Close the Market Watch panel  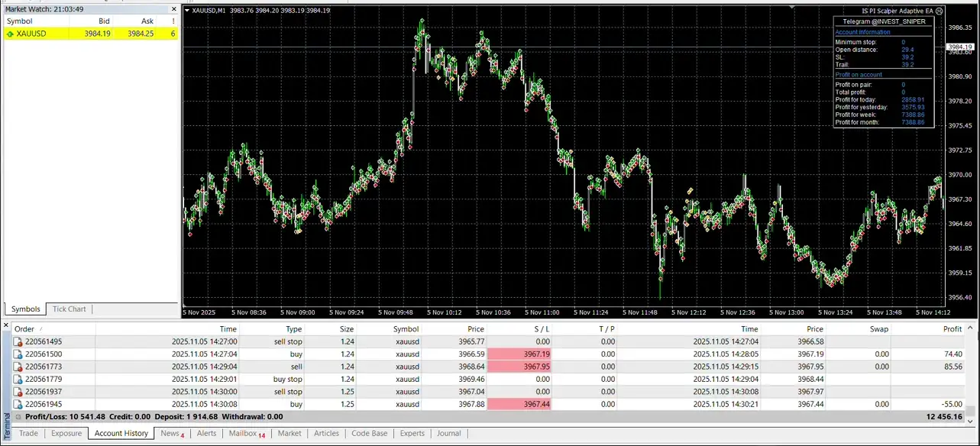click(173, 9)
